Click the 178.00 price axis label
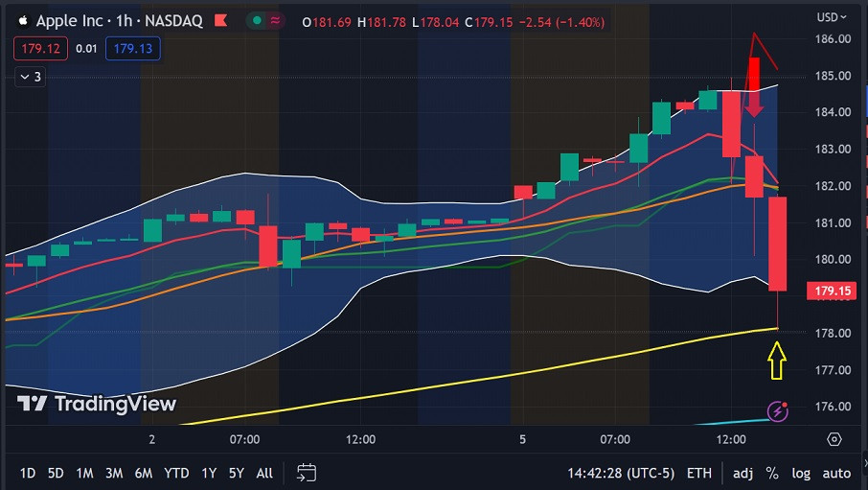868x490 pixels. (833, 333)
